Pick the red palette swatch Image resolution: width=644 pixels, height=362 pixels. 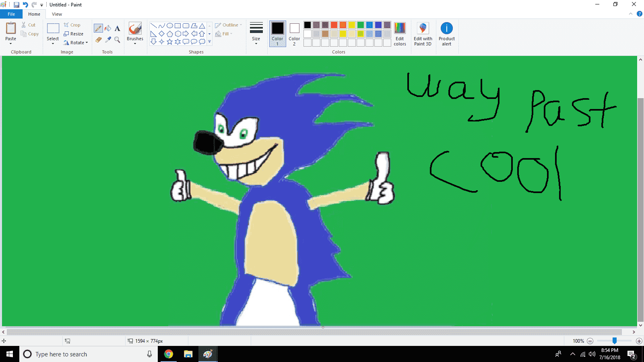tap(334, 25)
